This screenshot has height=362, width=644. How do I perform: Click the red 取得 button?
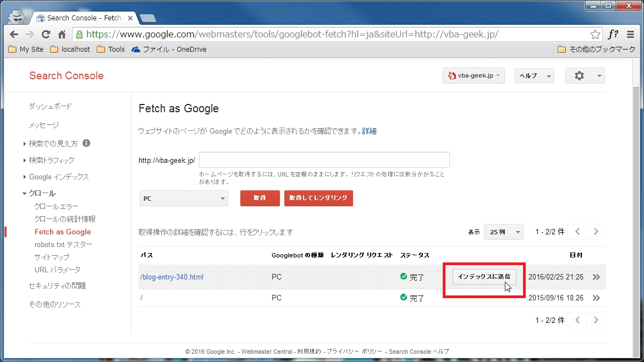click(x=260, y=198)
